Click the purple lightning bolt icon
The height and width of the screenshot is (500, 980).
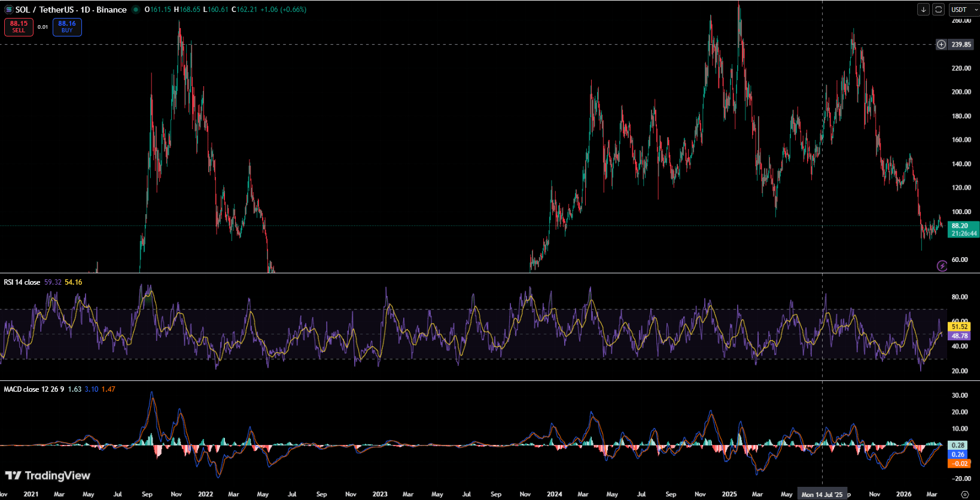pos(942,266)
